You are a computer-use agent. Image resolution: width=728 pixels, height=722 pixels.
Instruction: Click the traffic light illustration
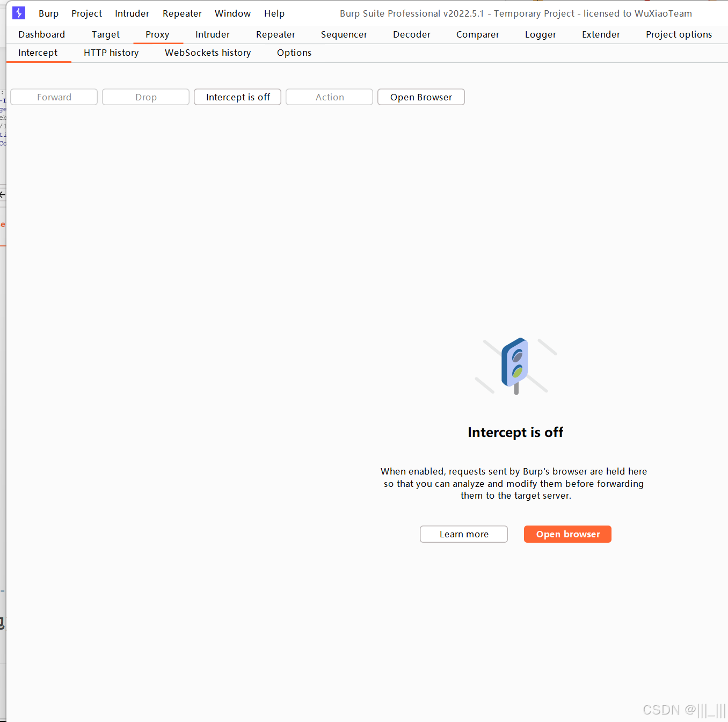(515, 366)
